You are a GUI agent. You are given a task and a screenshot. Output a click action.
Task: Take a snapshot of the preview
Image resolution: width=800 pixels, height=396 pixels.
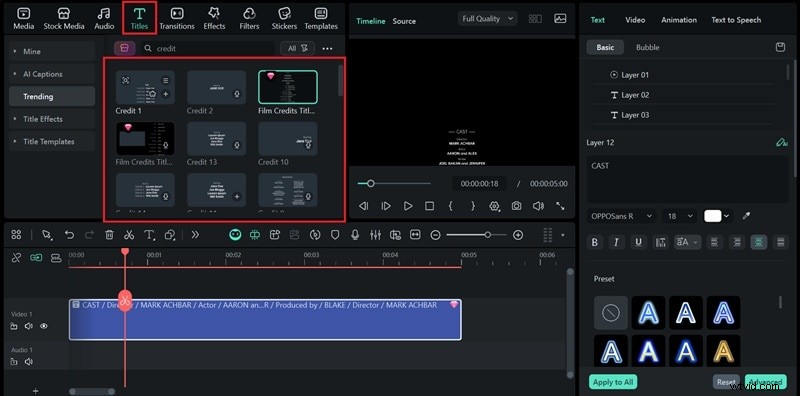pos(516,206)
